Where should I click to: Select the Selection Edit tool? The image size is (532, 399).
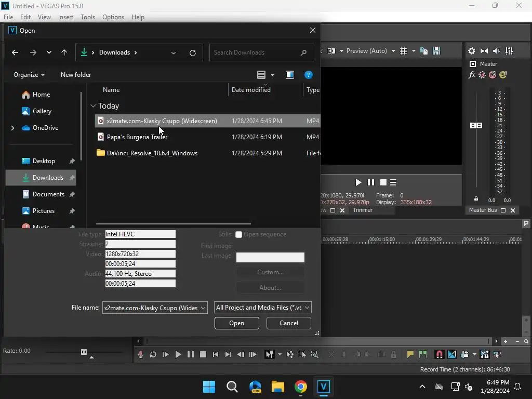pyautogui.click(x=302, y=354)
